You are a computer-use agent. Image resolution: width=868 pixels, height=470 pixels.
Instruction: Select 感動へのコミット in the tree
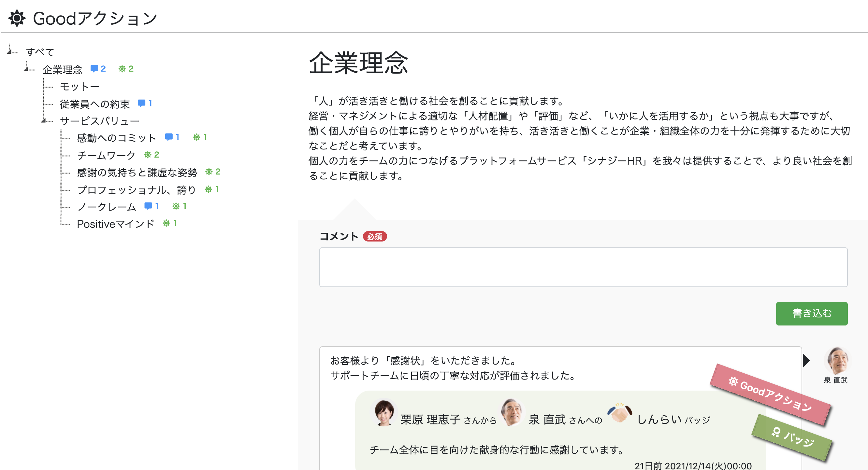click(x=117, y=138)
